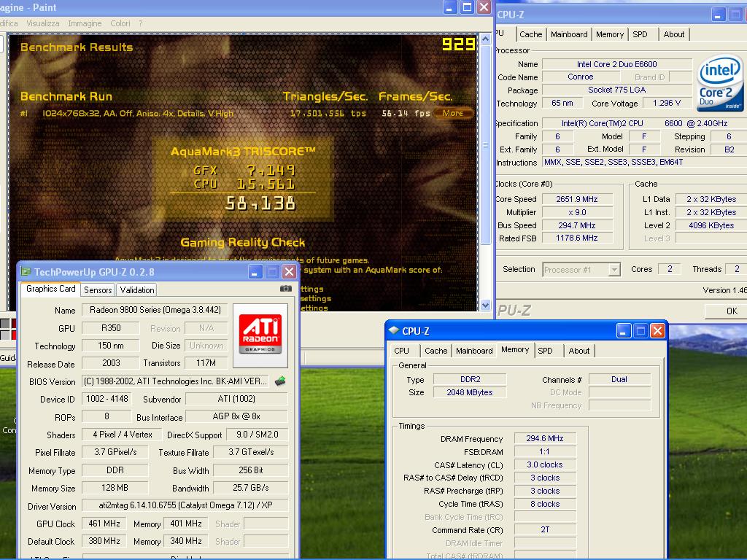The width and height of the screenshot is (747, 560).
Task: Click the CPU-Z Memory window title icon
Action: (393, 330)
